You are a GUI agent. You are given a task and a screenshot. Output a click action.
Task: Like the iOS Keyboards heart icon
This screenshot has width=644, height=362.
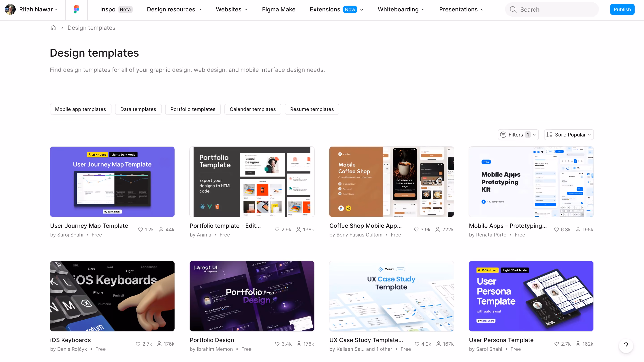coord(138,344)
